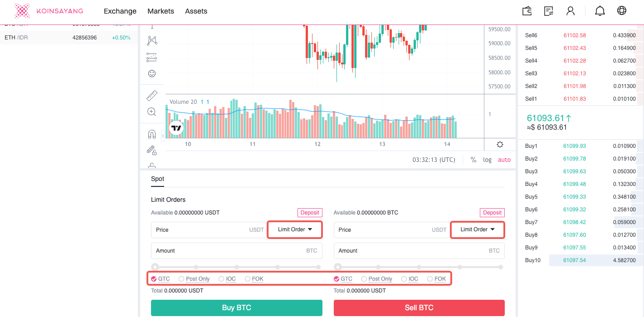Select the zoom-in magnifier chart tool
The height and width of the screenshot is (317, 644).
(152, 112)
